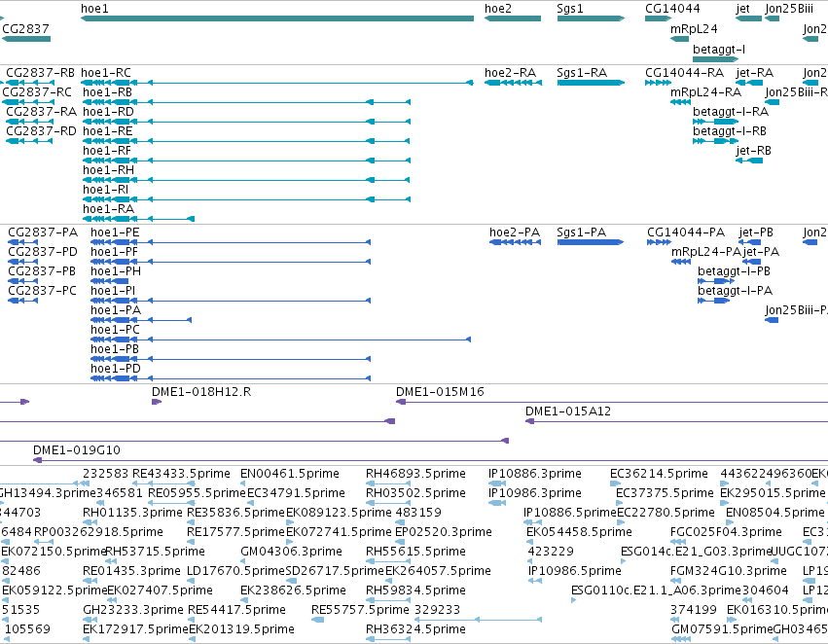This screenshot has height=644, width=828.
Task: Select transcript hoe1-RB label
Action: [107, 92]
